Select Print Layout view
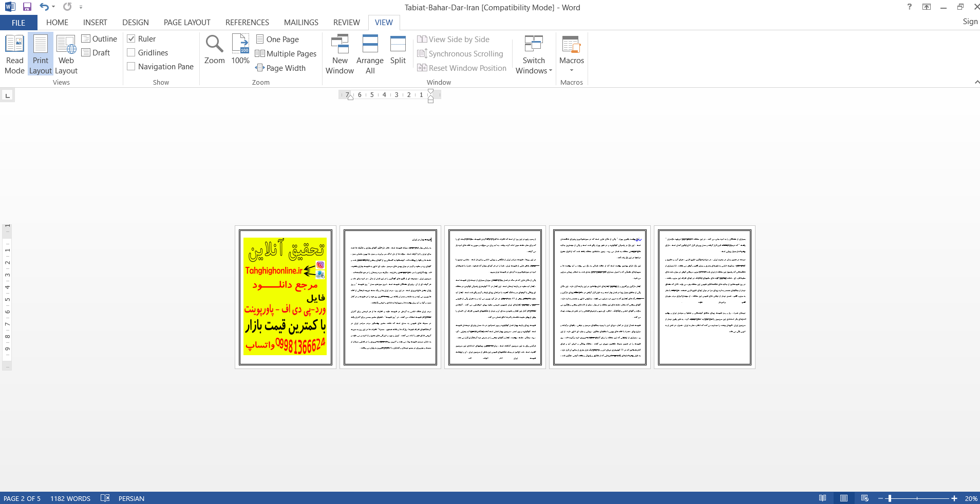This screenshot has width=980, height=504. click(x=41, y=54)
